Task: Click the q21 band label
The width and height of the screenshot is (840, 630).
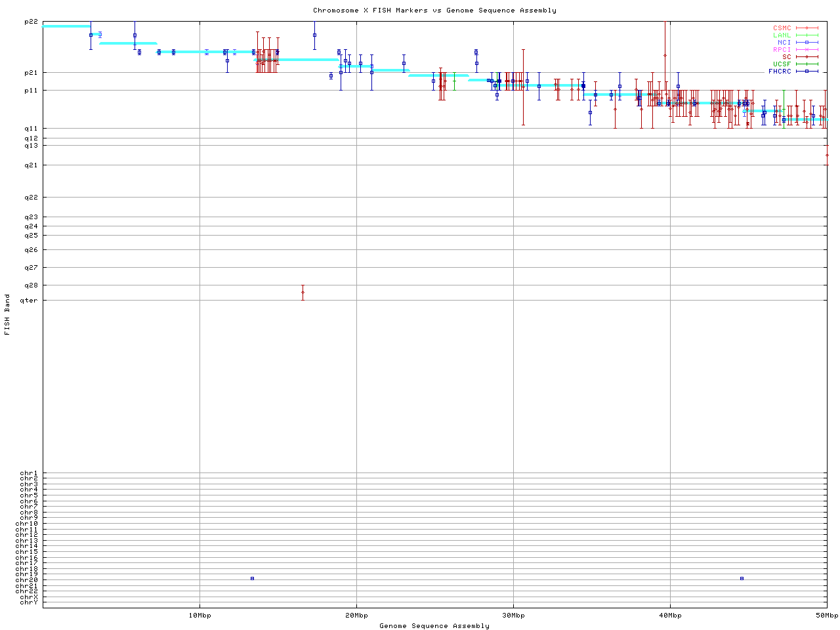Action: pyautogui.click(x=31, y=165)
